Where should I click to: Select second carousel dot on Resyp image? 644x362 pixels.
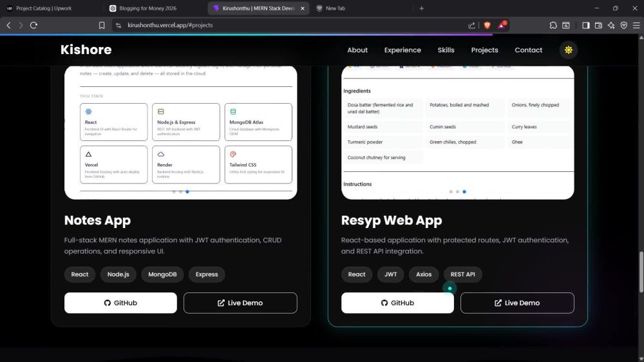[x=457, y=192]
